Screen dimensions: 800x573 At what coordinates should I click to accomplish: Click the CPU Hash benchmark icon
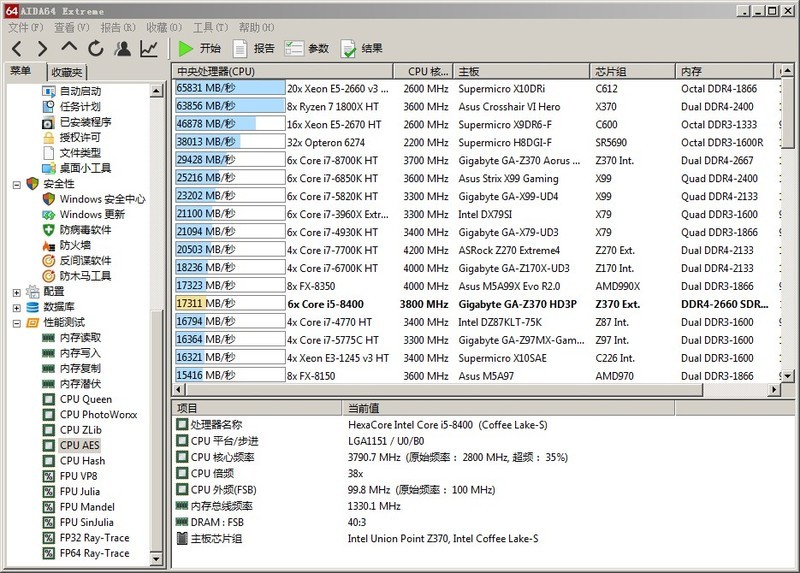[48, 461]
